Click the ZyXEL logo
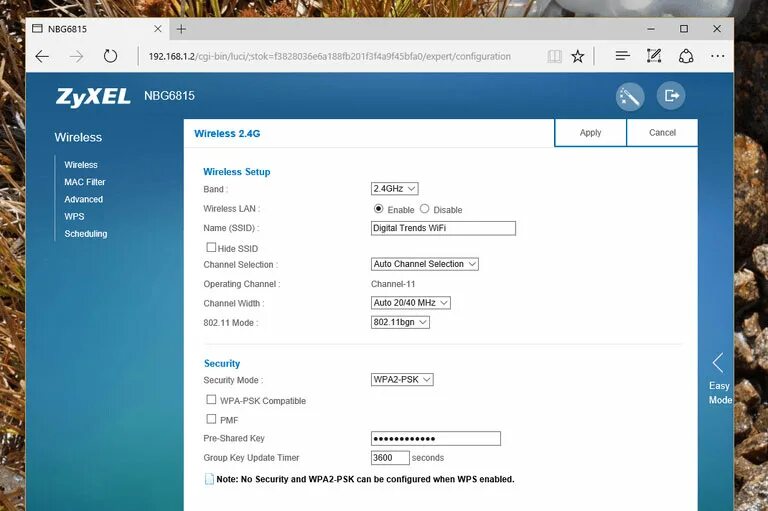This screenshot has height=511, width=768. click(x=93, y=97)
